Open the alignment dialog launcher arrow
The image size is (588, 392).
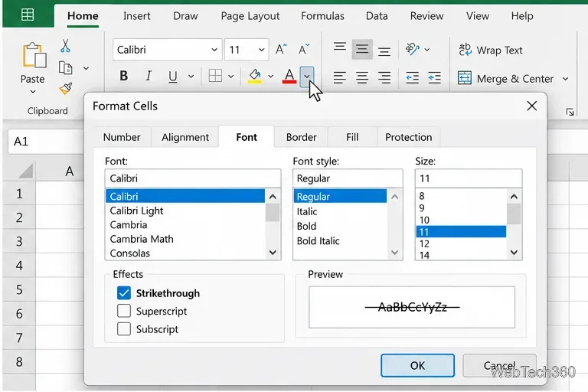(x=570, y=112)
